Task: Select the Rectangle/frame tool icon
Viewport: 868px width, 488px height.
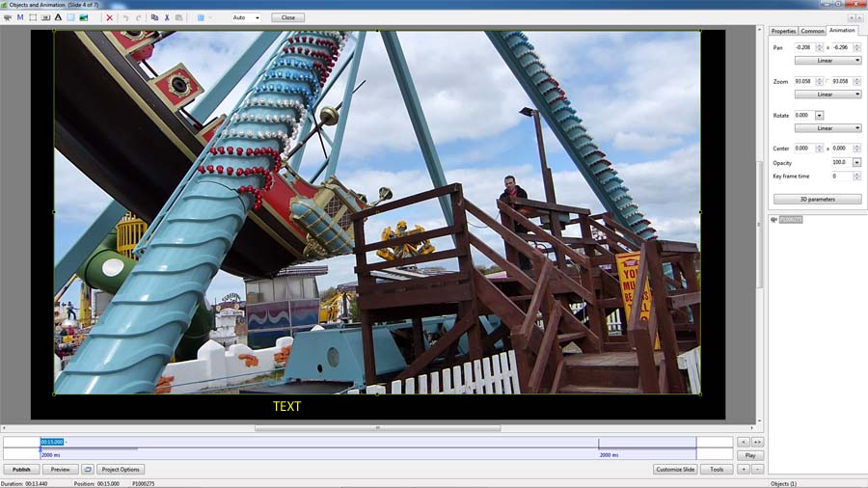Action: pyautogui.click(x=33, y=17)
